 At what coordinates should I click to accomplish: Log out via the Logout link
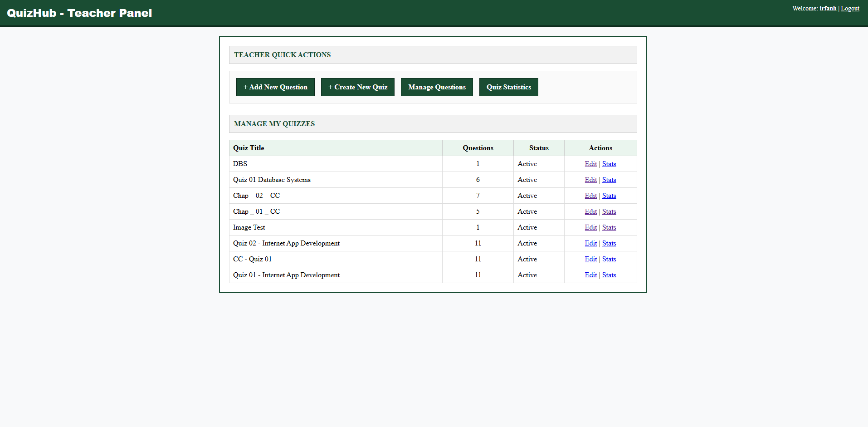click(850, 8)
